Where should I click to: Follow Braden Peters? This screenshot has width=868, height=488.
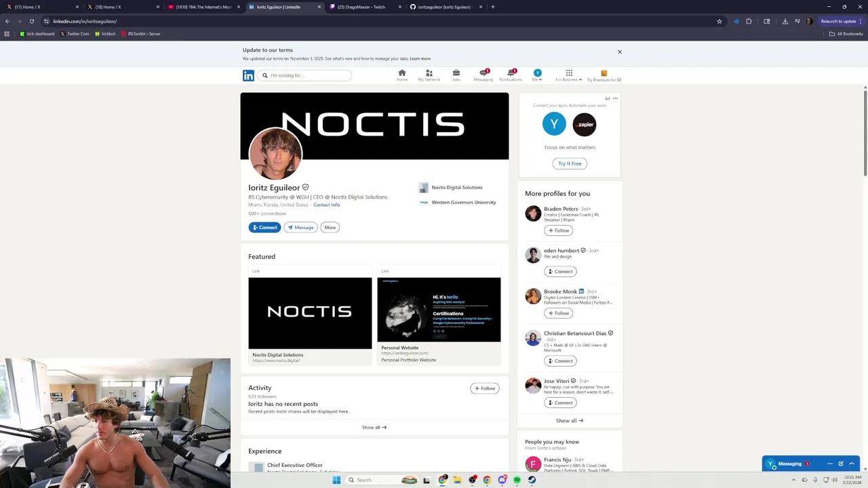click(559, 230)
